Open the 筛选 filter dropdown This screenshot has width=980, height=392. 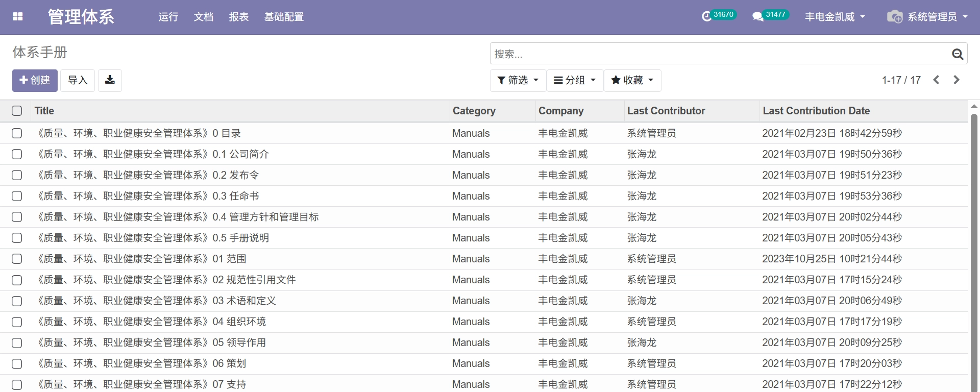point(518,80)
